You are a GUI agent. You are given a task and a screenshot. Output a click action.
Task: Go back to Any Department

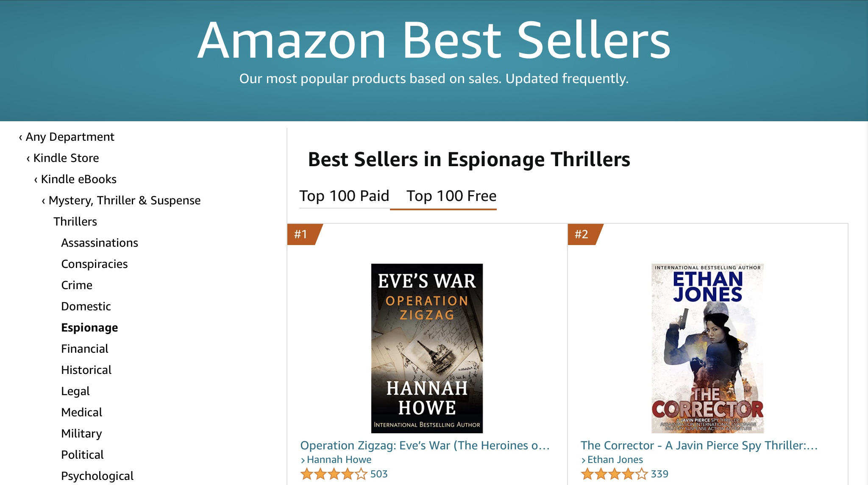coord(70,137)
